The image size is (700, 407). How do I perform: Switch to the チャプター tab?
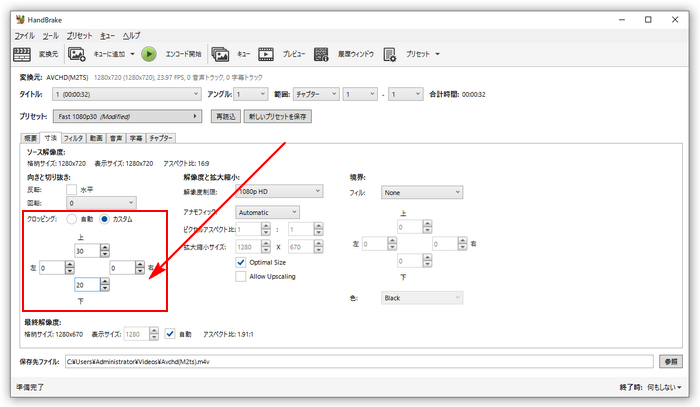click(x=161, y=138)
